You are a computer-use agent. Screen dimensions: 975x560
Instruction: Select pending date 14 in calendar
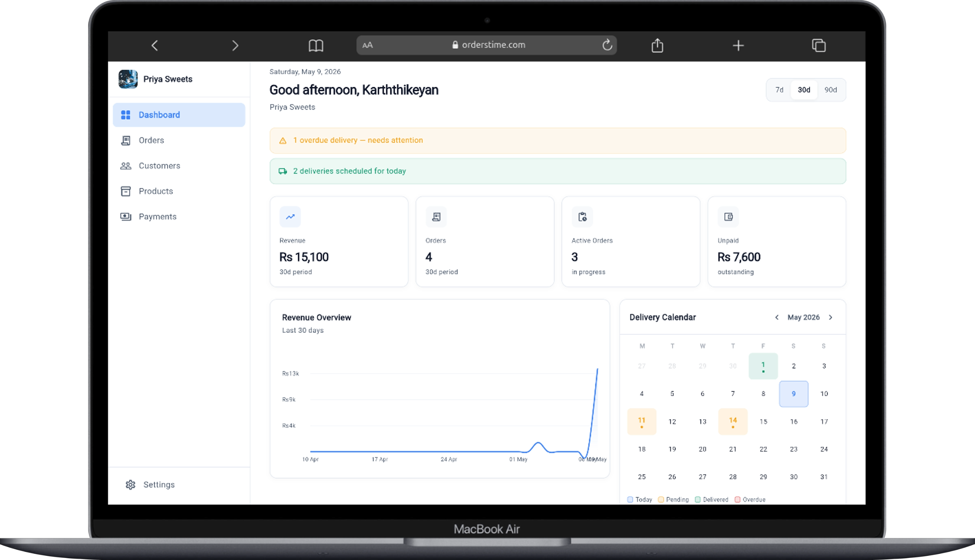[733, 421]
